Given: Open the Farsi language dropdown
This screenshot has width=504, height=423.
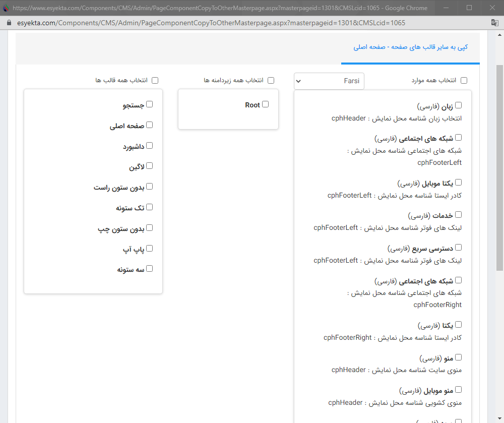Looking at the screenshot, I should pyautogui.click(x=329, y=81).
